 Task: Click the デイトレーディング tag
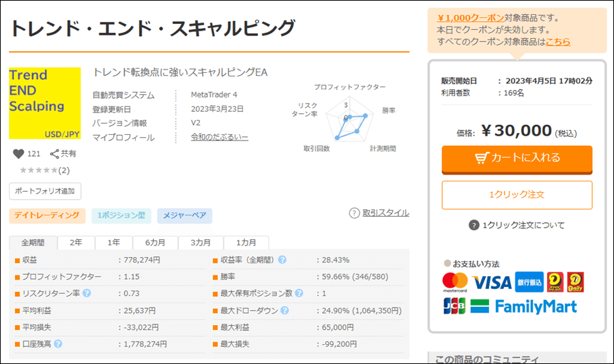click(47, 216)
